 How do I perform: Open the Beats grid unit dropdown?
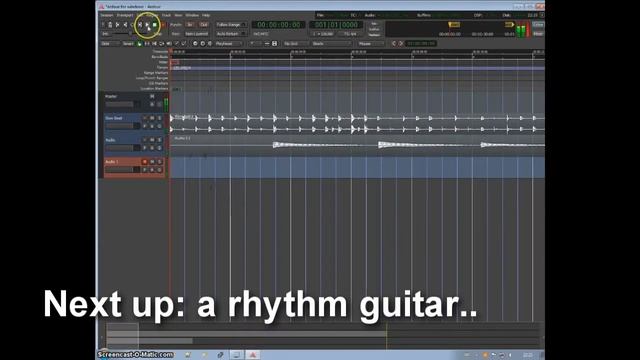click(332, 44)
